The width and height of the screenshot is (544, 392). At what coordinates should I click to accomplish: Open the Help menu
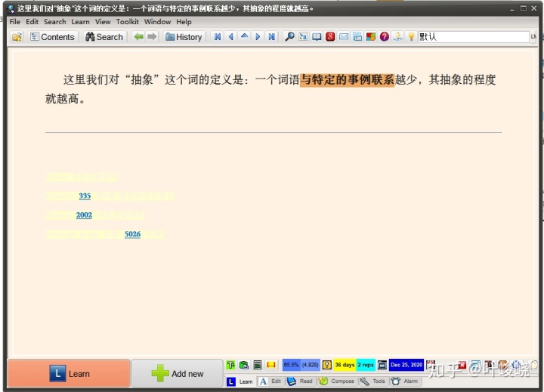tap(184, 21)
